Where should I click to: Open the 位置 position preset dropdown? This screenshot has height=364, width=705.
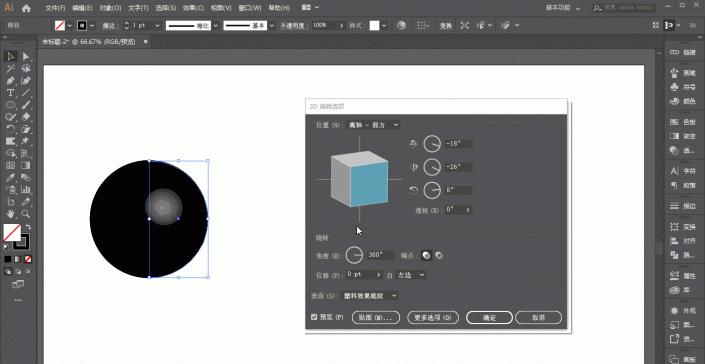(373, 125)
